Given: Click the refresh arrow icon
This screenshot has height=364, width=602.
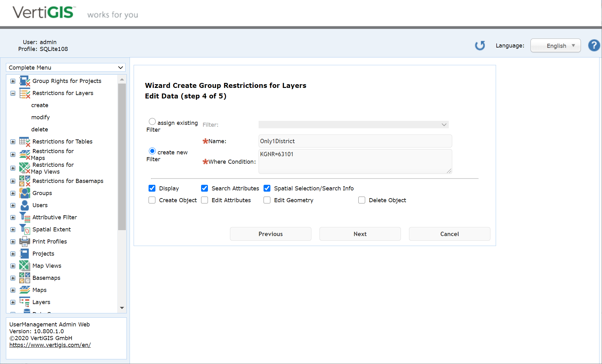Looking at the screenshot, I should [x=480, y=45].
